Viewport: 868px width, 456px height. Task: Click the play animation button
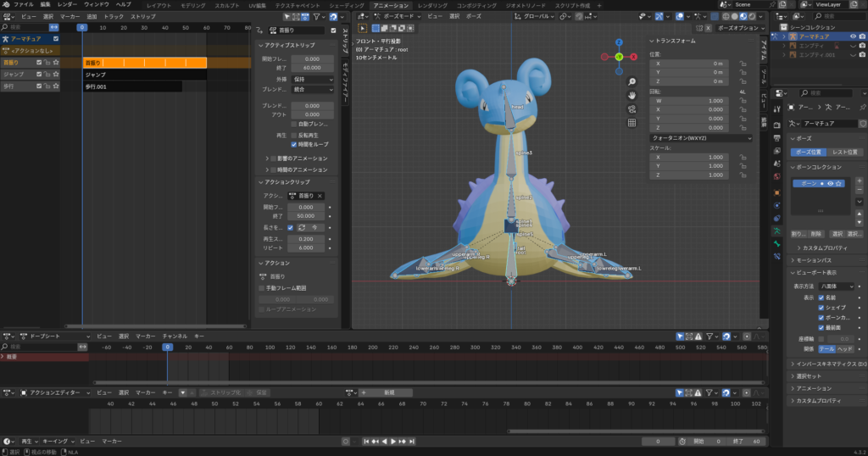tap(392, 442)
